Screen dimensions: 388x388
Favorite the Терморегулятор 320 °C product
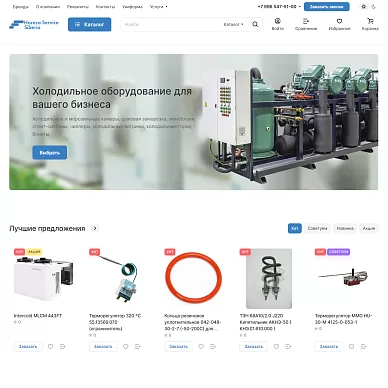126,347
